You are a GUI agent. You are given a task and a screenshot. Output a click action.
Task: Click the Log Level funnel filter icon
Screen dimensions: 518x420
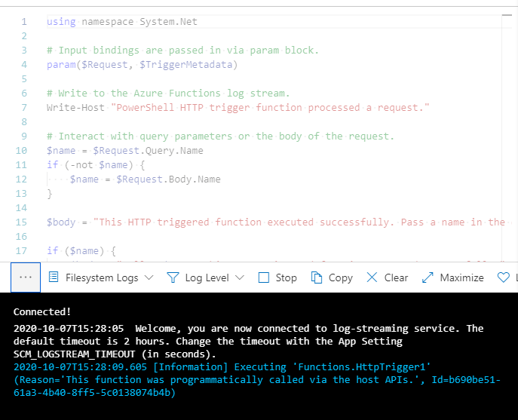point(173,277)
